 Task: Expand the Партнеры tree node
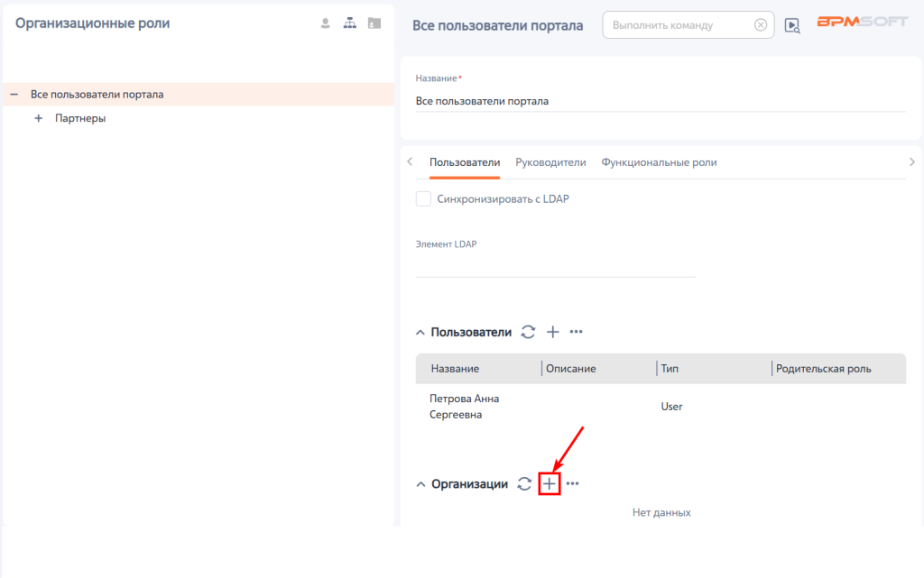pyautogui.click(x=38, y=118)
